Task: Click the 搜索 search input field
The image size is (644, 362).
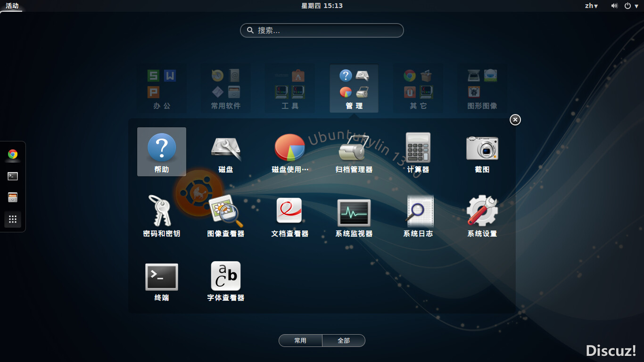Action: 322,30
